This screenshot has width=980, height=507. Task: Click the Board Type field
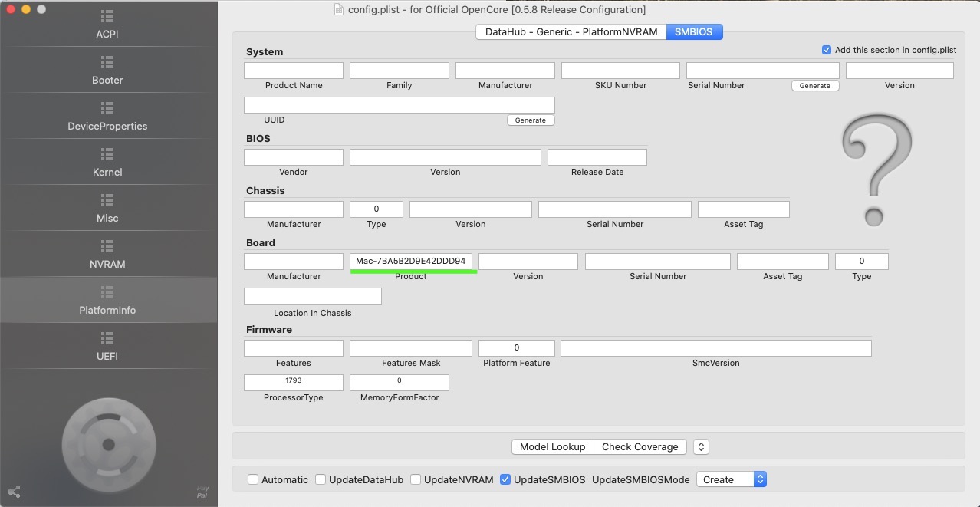[862, 262]
